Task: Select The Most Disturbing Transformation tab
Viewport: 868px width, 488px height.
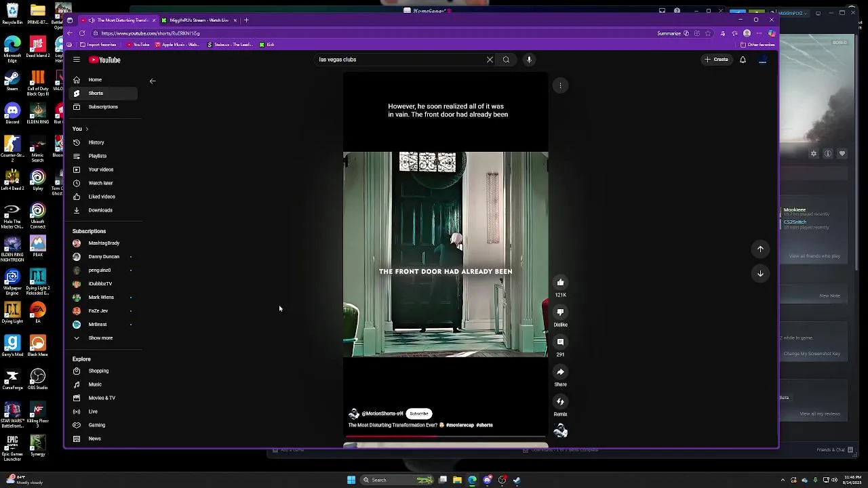Action: click(119, 20)
